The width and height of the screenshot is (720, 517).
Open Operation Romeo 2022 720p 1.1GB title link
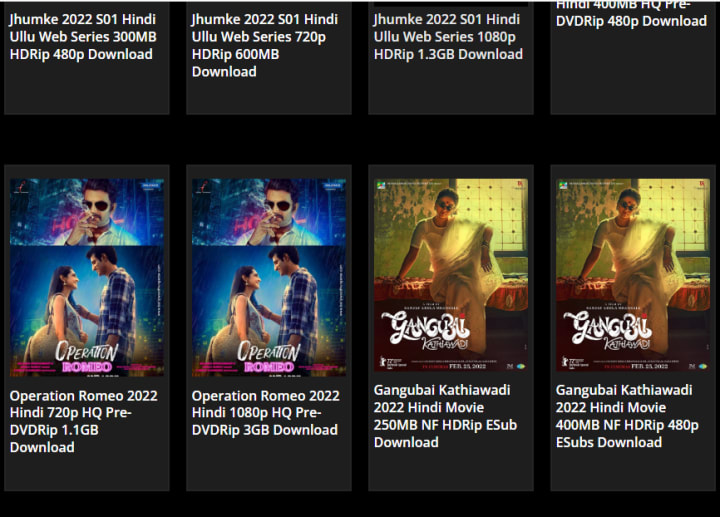click(x=84, y=421)
